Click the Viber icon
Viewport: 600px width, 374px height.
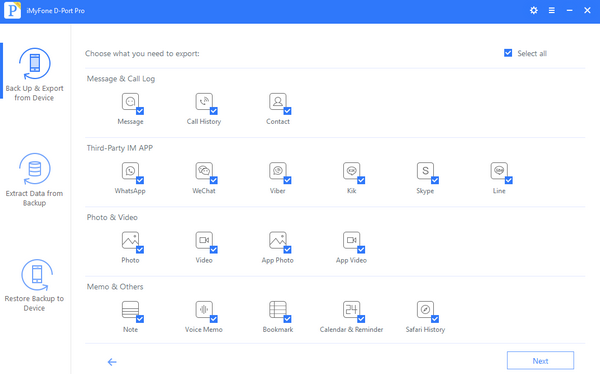278,171
